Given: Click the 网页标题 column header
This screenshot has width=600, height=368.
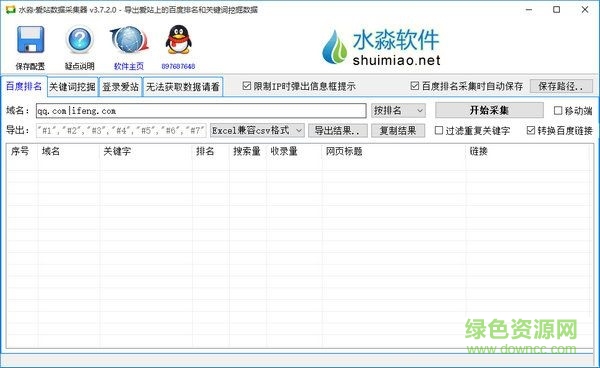Looking at the screenshot, I should click(x=394, y=151).
